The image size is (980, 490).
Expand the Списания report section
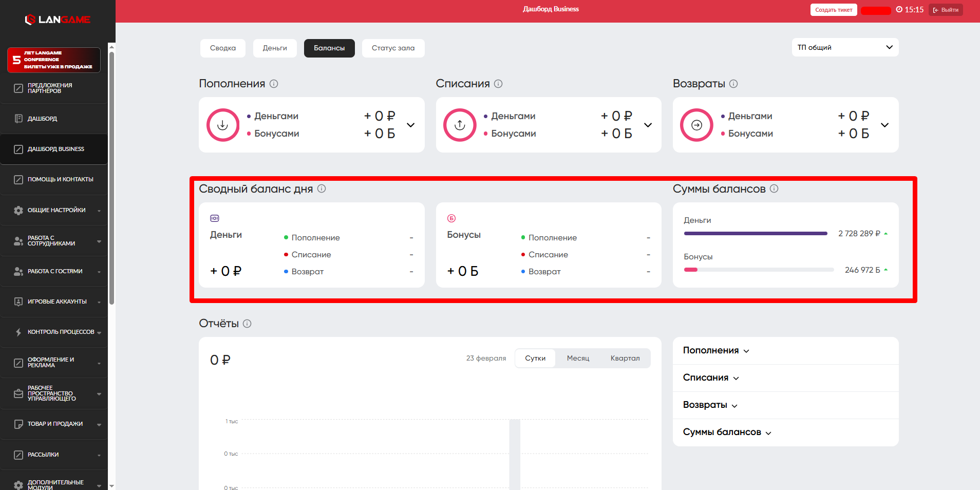(711, 378)
